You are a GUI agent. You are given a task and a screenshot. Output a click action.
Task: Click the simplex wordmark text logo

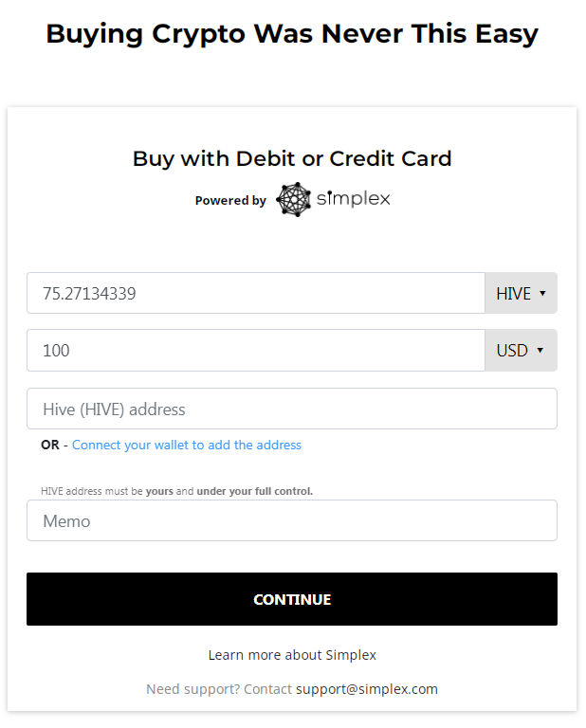click(x=353, y=199)
